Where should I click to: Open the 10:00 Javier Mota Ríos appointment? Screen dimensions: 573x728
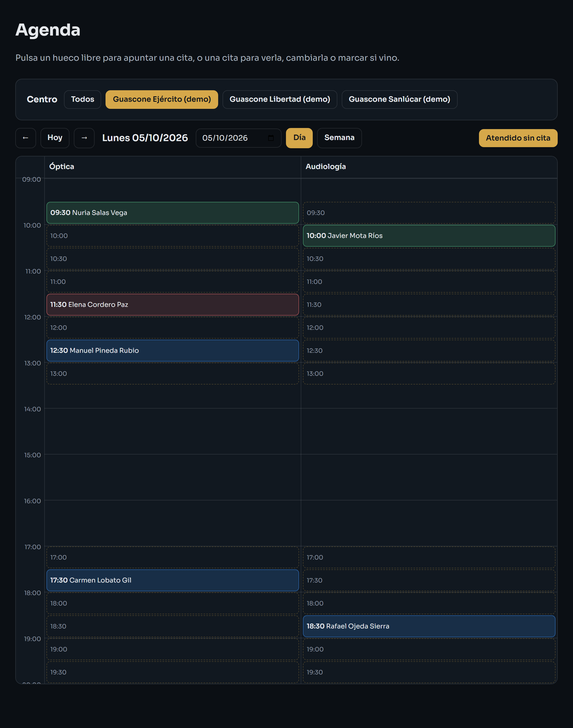pos(429,236)
